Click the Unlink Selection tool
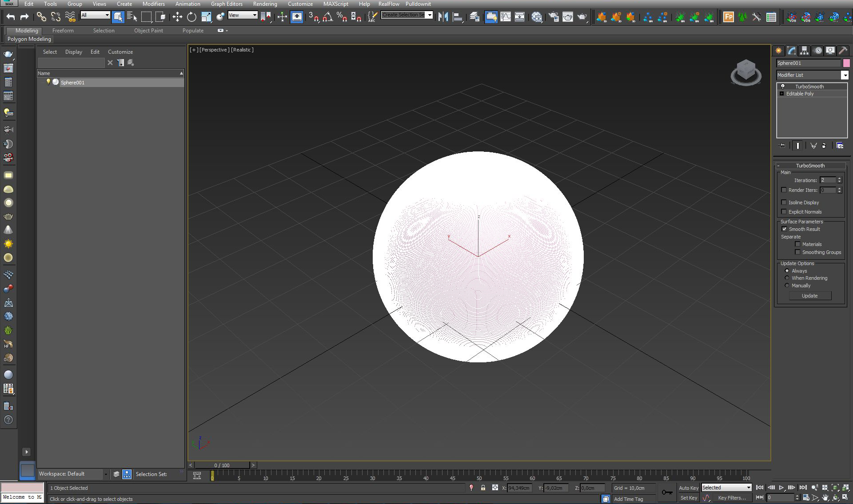The width and height of the screenshot is (853, 504). tap(56, 17)
